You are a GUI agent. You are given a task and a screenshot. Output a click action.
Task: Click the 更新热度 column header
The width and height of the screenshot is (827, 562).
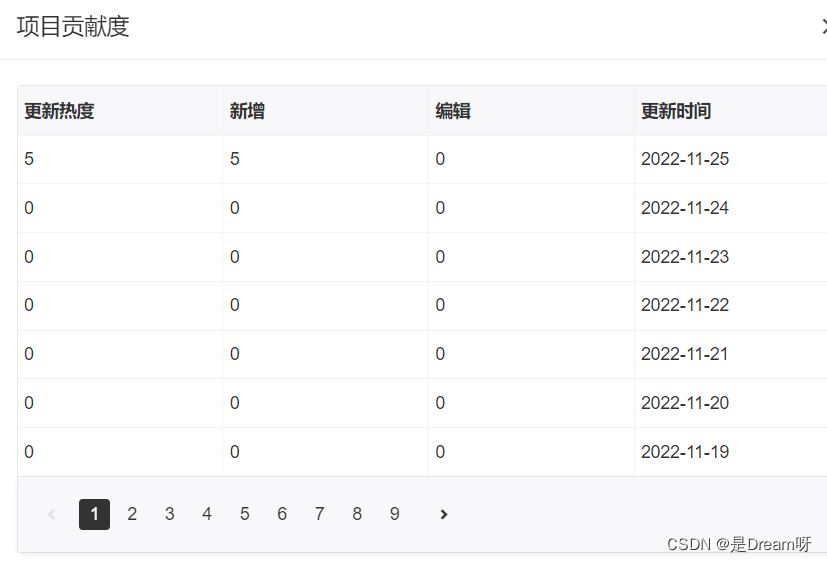click(x=60, y=111)
